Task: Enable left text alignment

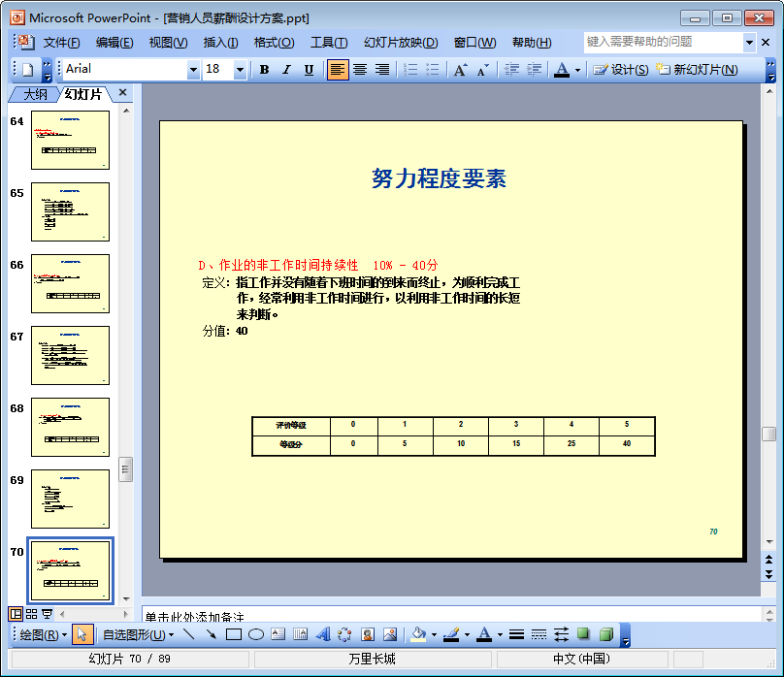Action: click(x=338, y=70)
